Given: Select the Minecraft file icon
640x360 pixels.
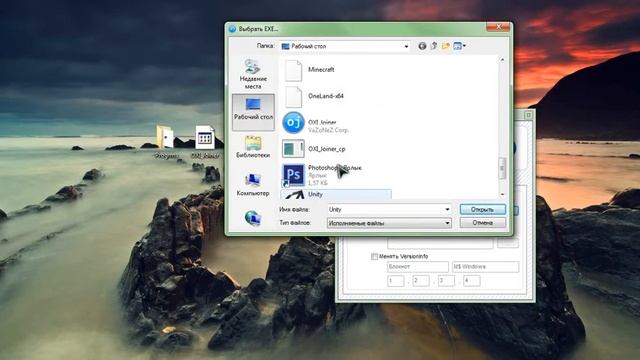Looking at the screenshot, I should [293, 70].
